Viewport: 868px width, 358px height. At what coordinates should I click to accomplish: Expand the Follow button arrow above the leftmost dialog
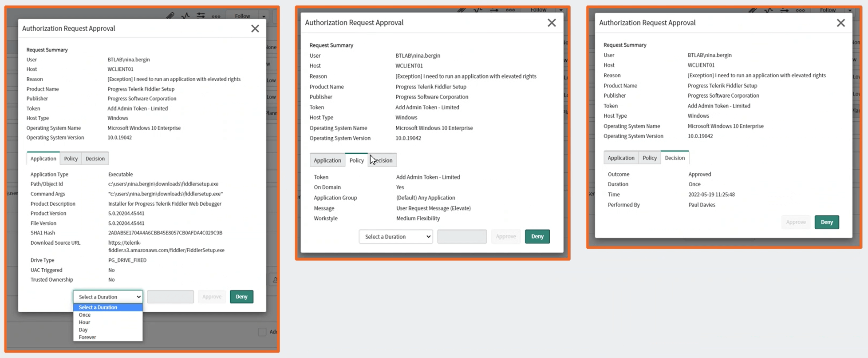coord(264,16)
